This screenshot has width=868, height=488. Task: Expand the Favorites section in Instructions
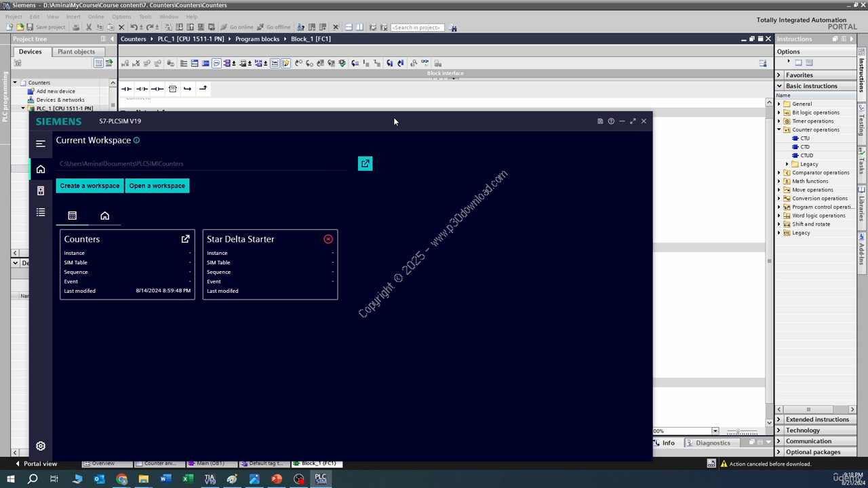coord(779,75)
